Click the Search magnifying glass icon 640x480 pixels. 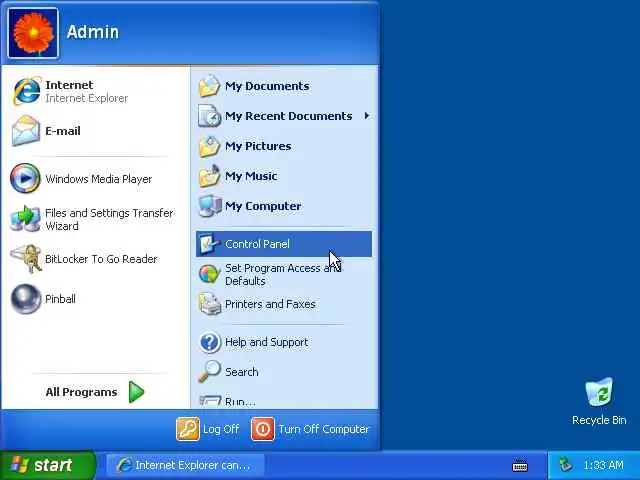(x=210, y=372)
